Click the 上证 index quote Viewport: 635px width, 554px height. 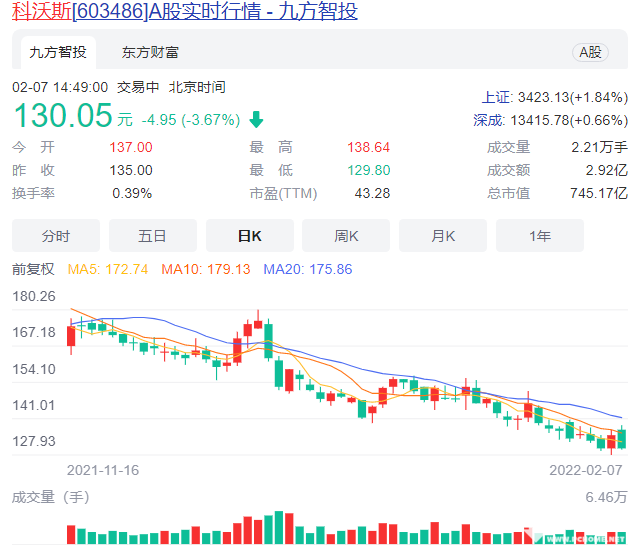[x=554, y=97]
